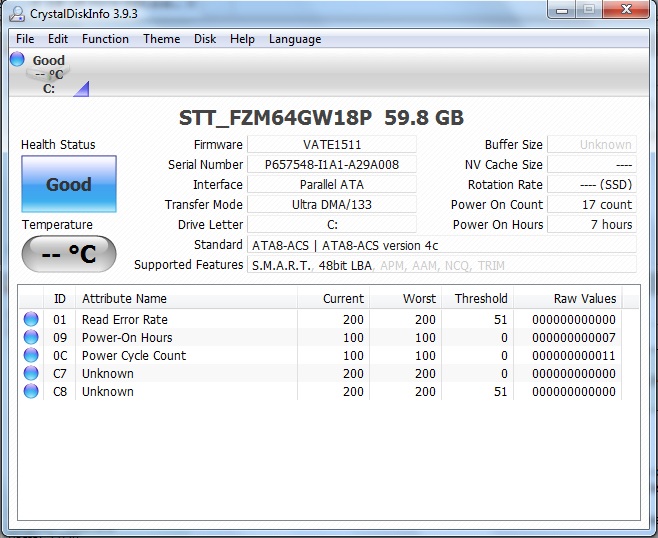658x538 pixels.
Task: Open the Disk menu
Action: (x=205, y=39)
